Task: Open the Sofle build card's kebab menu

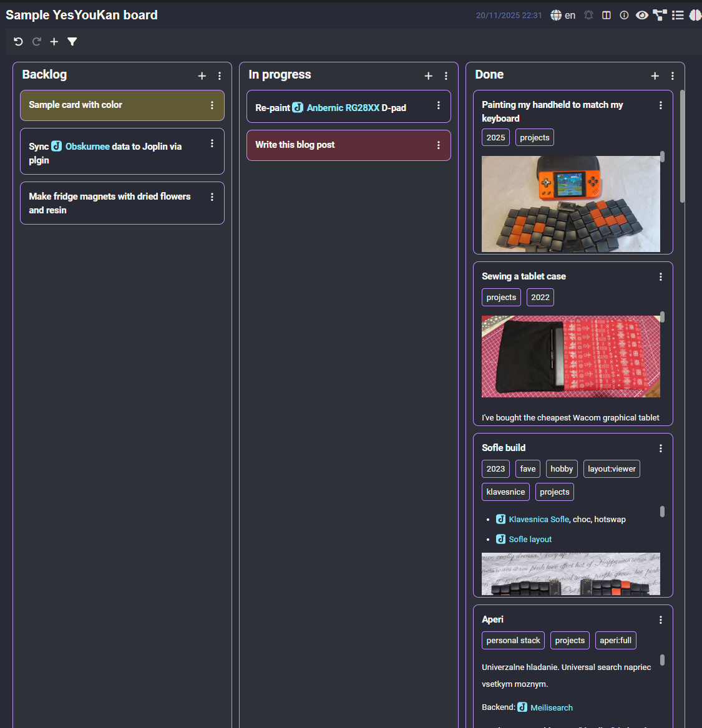Action: point(661,449)
